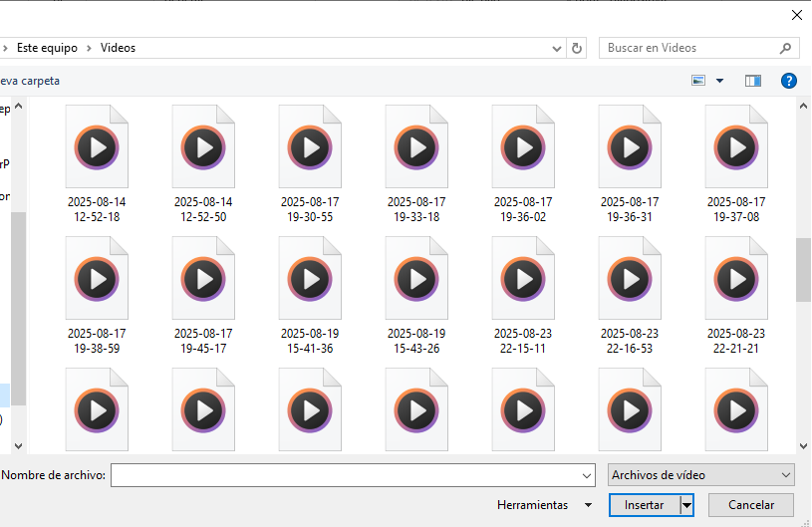Click Este equipo in the breadcrumb path

coord(50,48)
